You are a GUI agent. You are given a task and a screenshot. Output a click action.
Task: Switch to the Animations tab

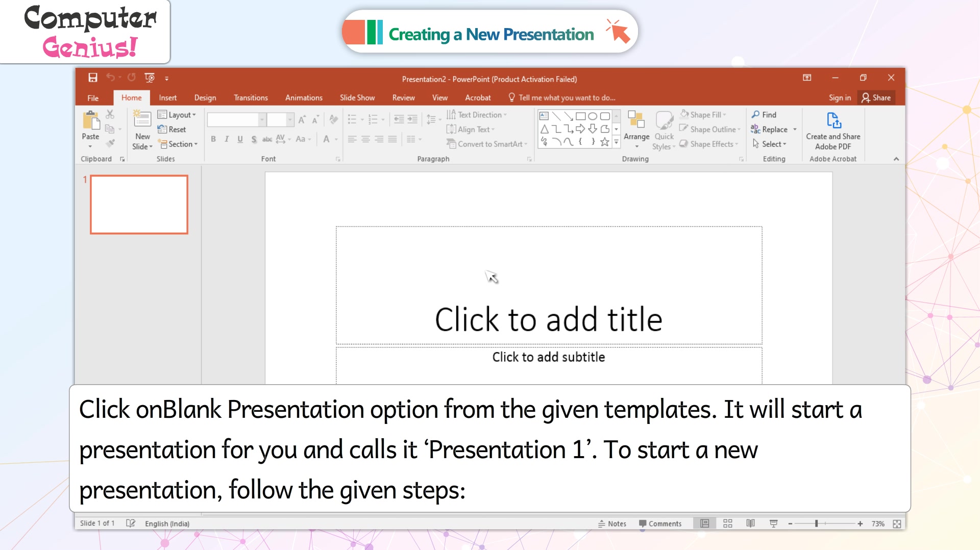[304, 97]
